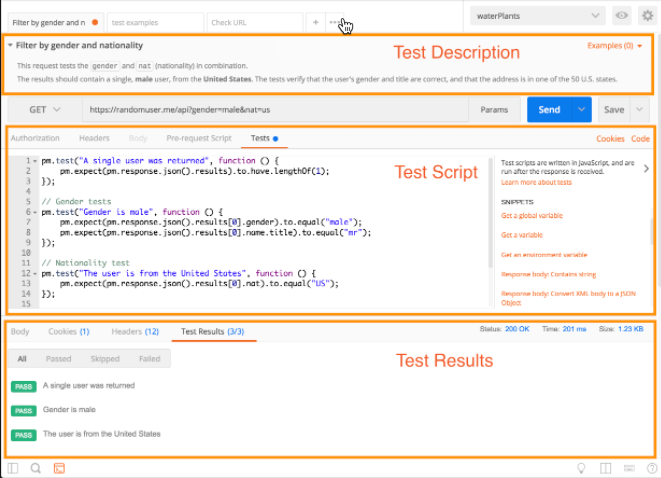Open the Test Results tab
Image resolution: width=661 pixels, height=478 pixels.
[x=212, y=332]
